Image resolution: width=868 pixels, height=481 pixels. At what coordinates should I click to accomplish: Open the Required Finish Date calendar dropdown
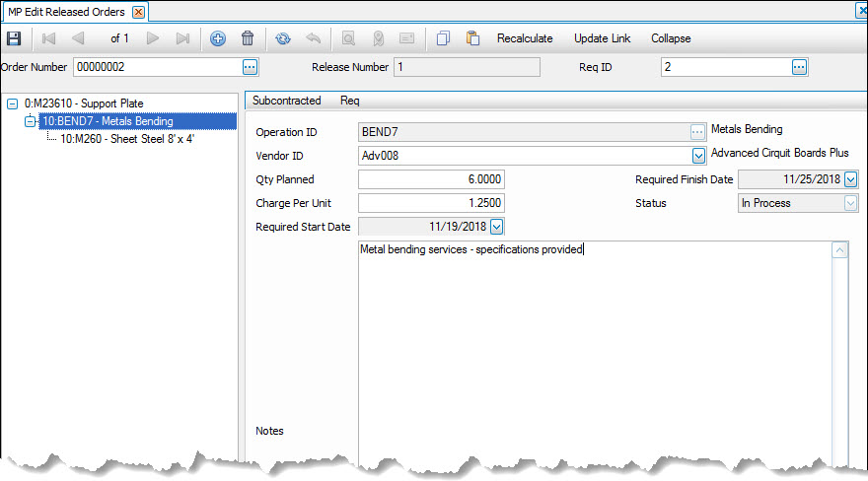coord(851,179)
